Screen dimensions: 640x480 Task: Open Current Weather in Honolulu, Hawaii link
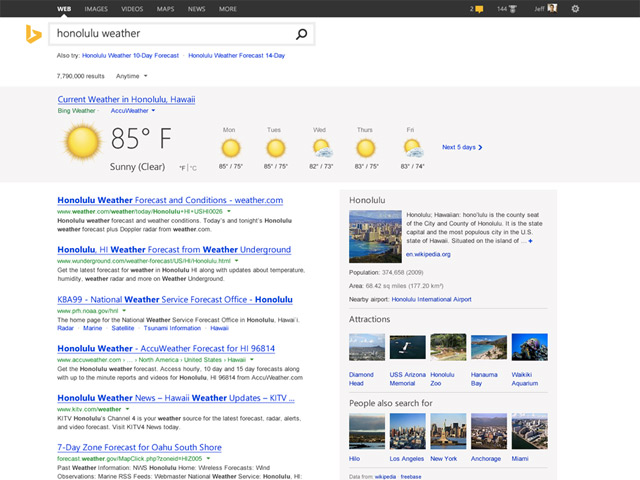click(126, 100)
